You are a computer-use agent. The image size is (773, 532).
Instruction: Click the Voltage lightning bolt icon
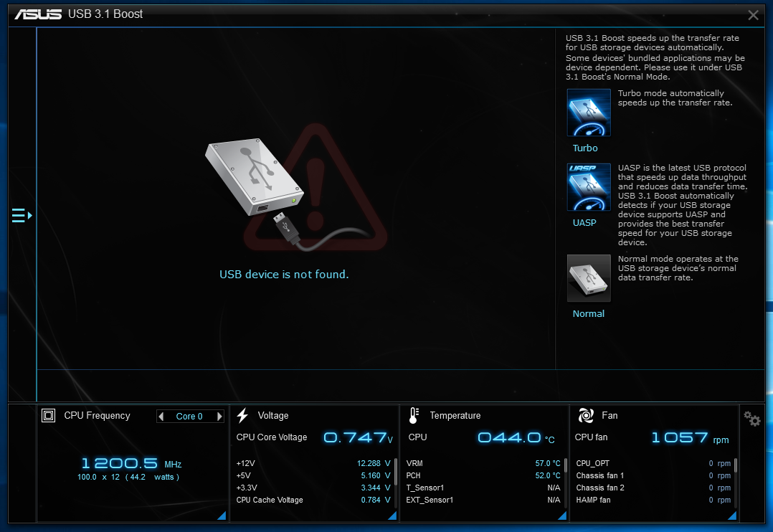[242, 416]
